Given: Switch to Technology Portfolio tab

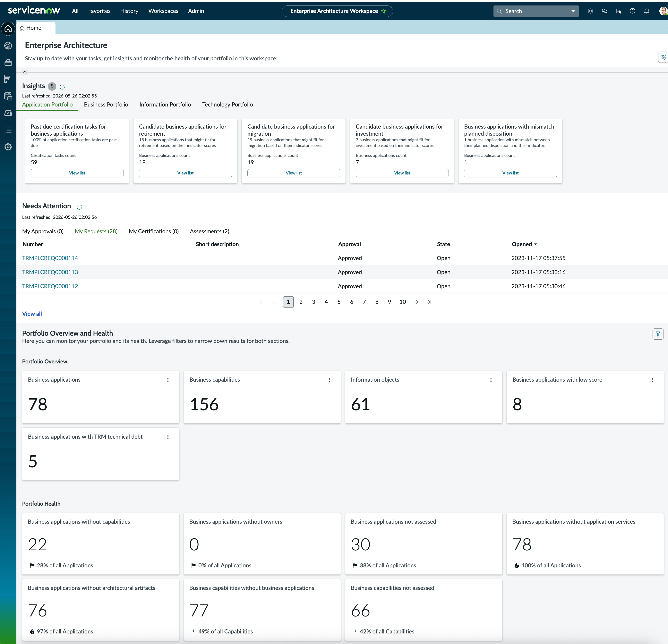Looking at the screenshot, I should pos(227,105).
